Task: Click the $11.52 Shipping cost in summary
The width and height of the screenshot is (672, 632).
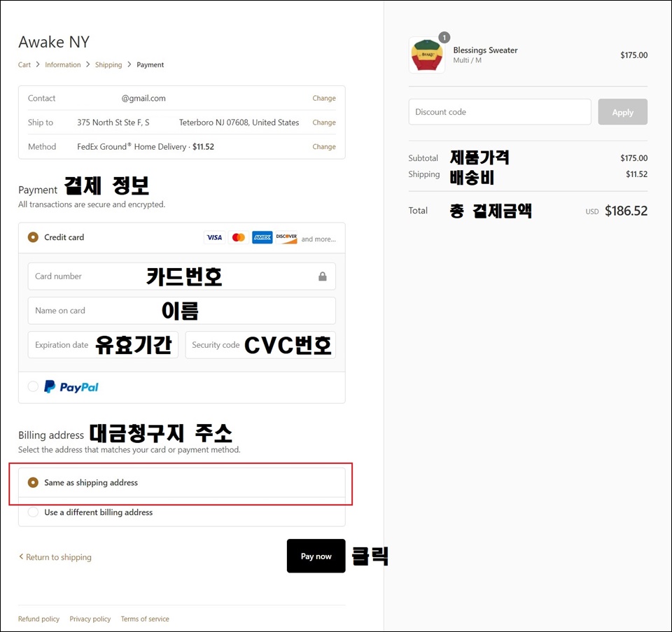Action: (x=636, y=174)
